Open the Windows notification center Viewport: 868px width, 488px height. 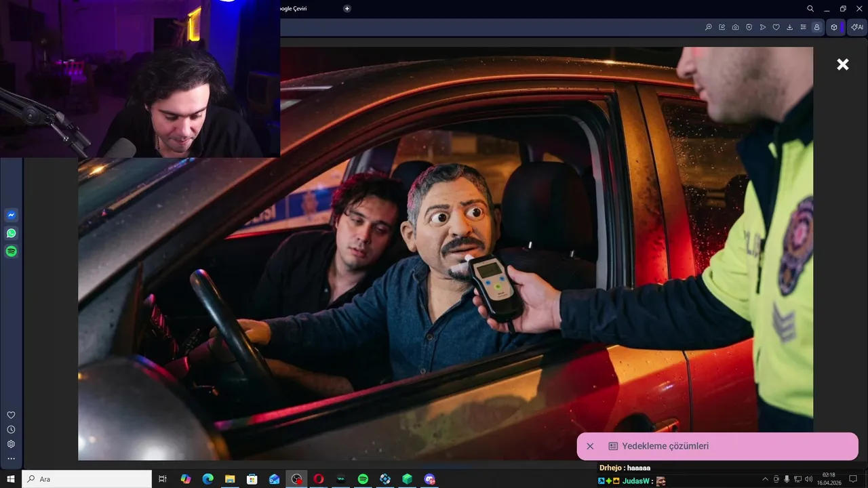coord(854,479)
